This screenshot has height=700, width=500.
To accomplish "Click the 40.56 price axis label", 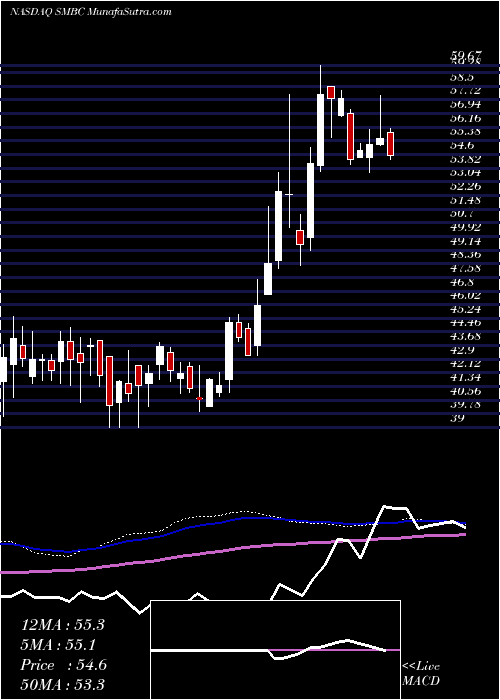I will [x=465, y=391].
